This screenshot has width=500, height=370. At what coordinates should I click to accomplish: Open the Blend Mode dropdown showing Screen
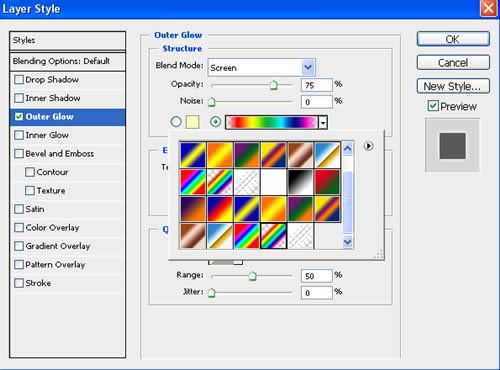tap(261, 67)
